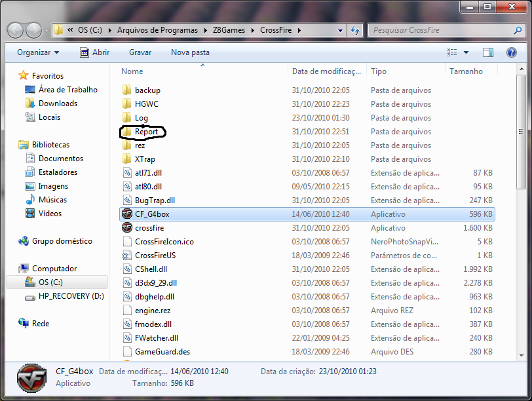Open the Organizar dropdown menu
The image size is (532, 401).
tap(38, 52)
